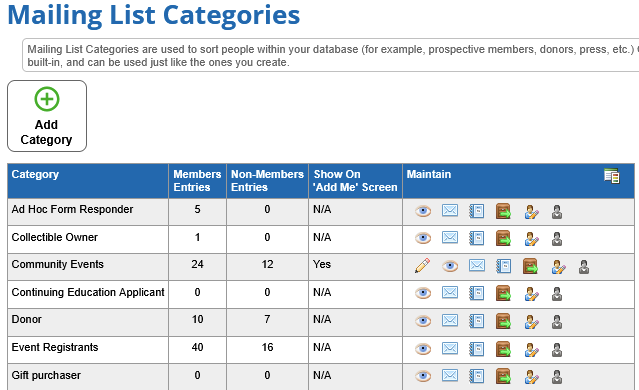Click gray person icon in Donor row
The width and height of the screenshot is (639, 390).
click(557, 322)
